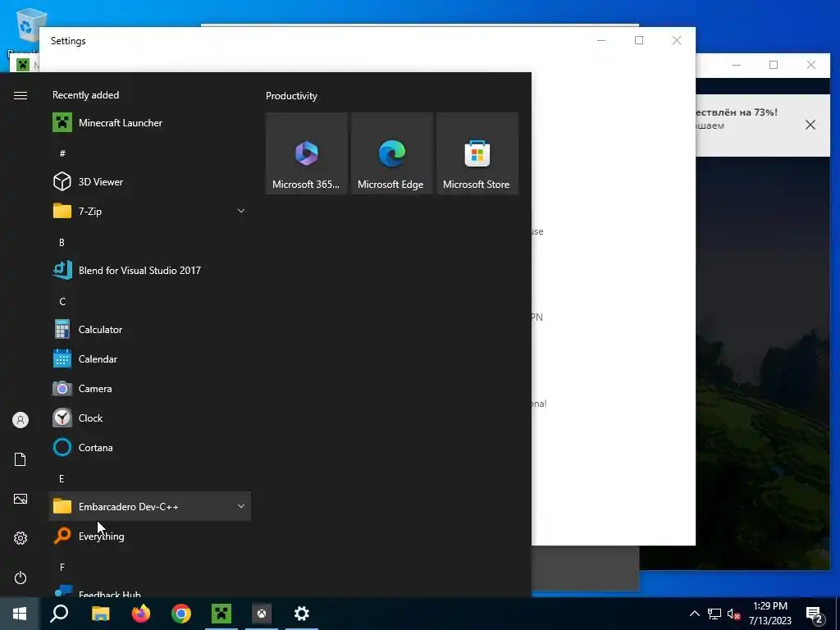Screen dimensions: 840x630
Task: Click the Productivity group title
Action: pyautogui.click(x=291, y=96)
